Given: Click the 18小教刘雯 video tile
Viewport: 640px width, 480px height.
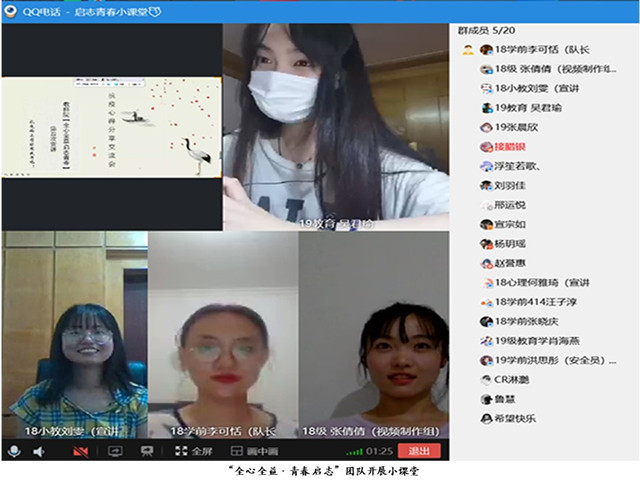Looking at the screenshot, I should 75,335.
